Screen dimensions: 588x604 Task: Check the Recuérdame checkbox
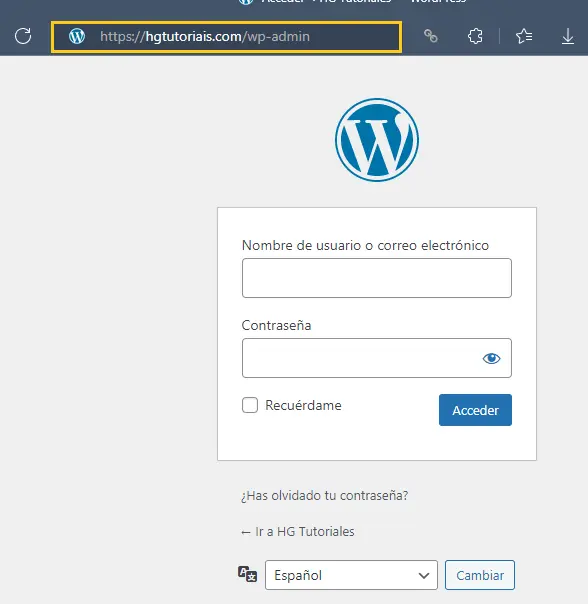250,405
